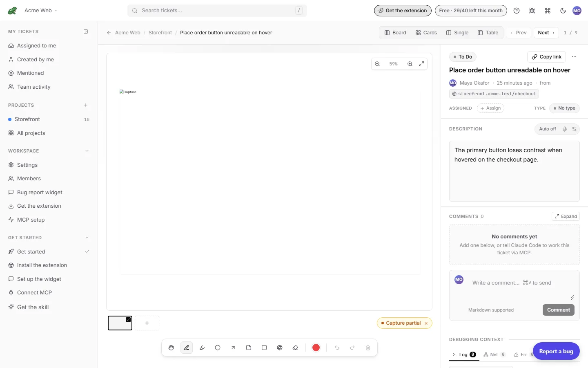Select the aperture blur tool
The height and width of the screenshot is (368, 588).
[x=280, y=348]
